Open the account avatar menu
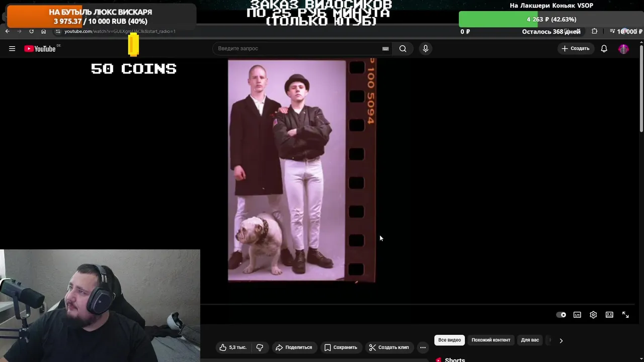 [623, 49]
